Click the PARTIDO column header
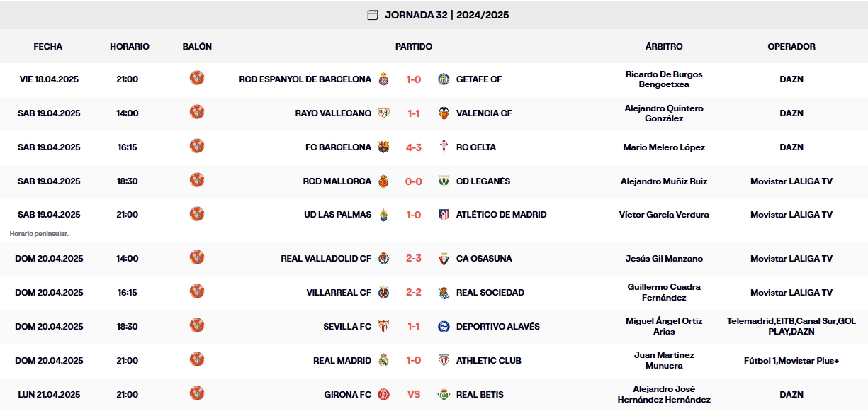This screenshot has width=868, height=409. (413, 46)
